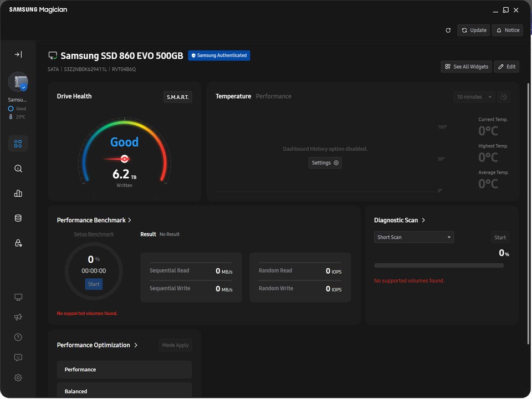Select the Performance optimization mode
Screen dimensions: 532x399
click(x=125, y=370)
